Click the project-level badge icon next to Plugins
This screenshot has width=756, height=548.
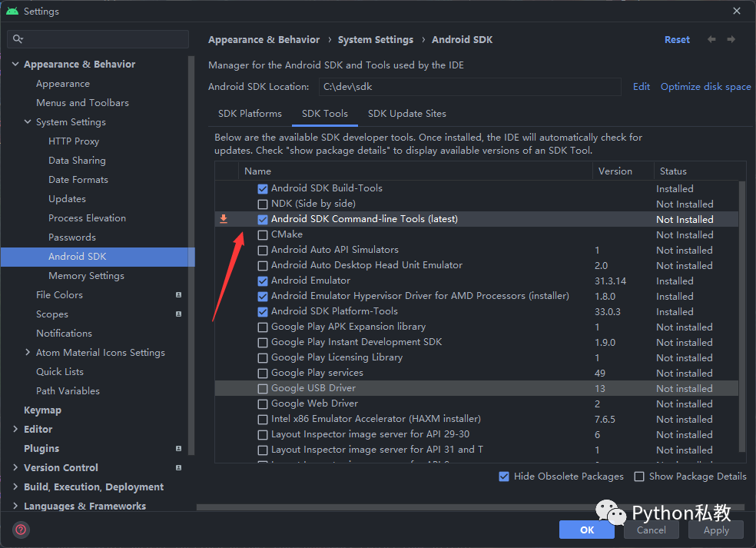(178, 449)
